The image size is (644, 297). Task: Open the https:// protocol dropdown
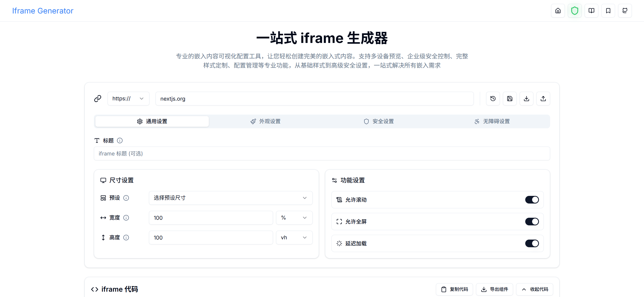click(128, 99)
